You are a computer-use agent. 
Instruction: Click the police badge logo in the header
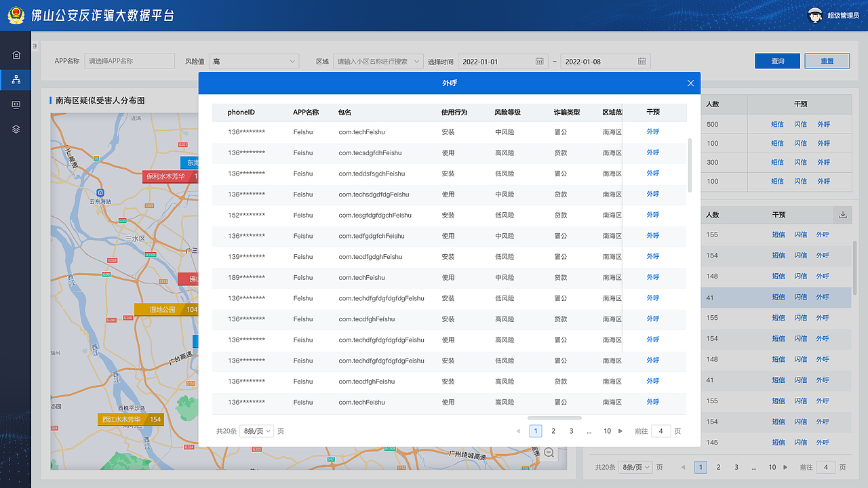(x=16, y=16)
